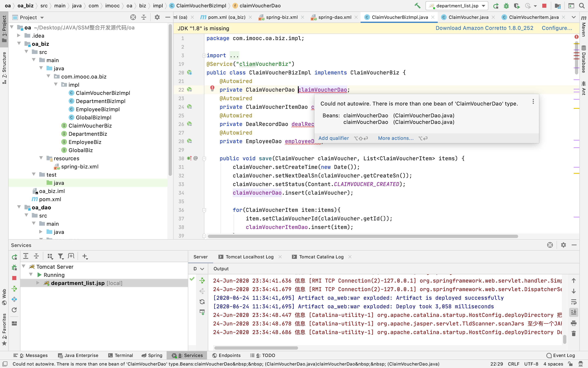Viewport: 588px width, 368px height.
Task: Click More actions... in the error popup
Action: point(395,138)
